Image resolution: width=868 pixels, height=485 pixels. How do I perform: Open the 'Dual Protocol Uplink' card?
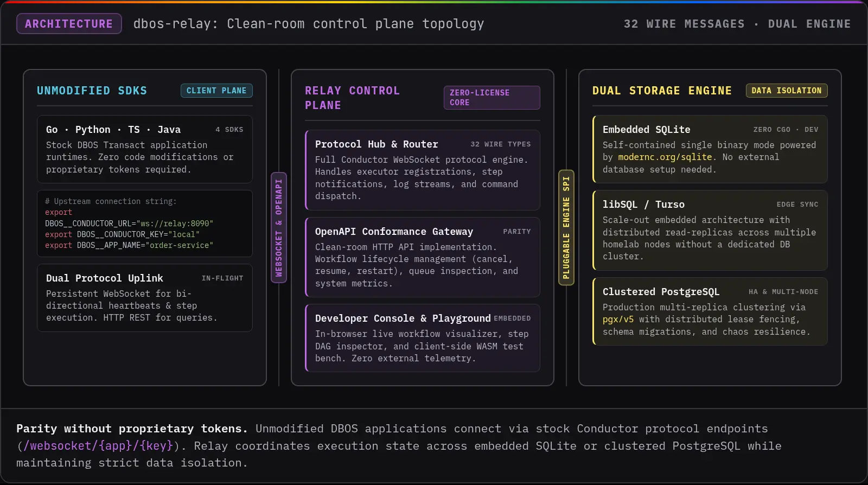[145, 298]
